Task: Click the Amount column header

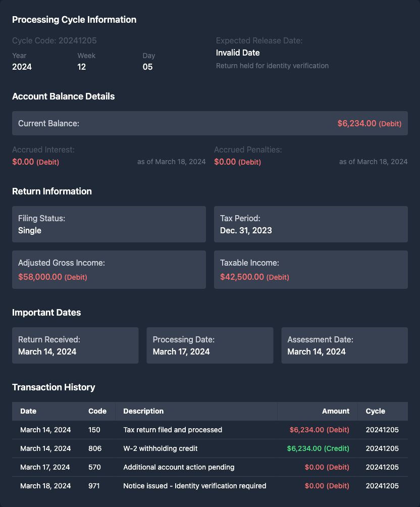Action: point(336,411)
